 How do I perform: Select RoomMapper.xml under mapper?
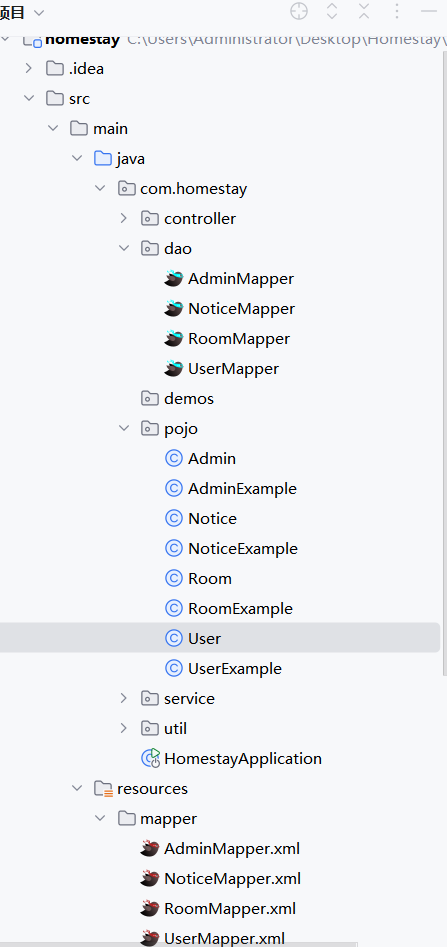230,908
